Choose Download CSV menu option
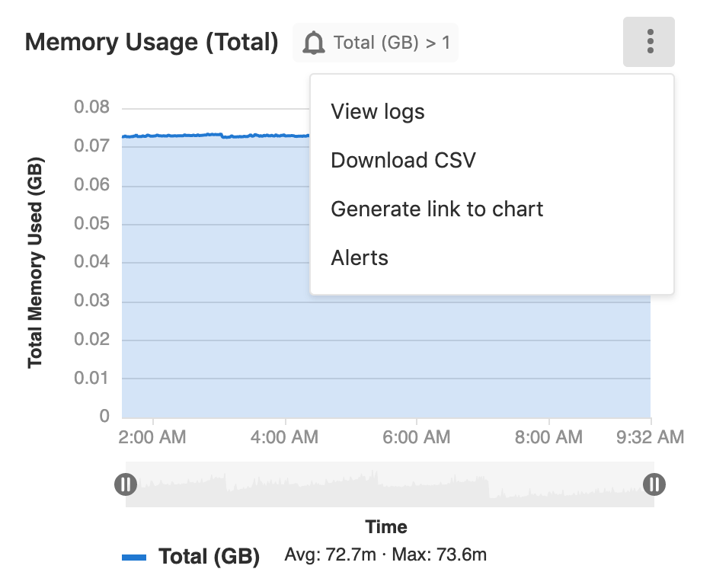Screen dimensions: 713x588 click(403, 161)
